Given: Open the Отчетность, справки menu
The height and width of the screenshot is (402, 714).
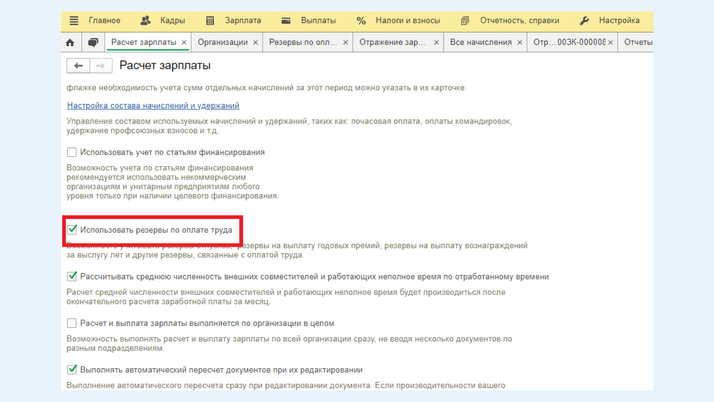Looking at the screenshot, I should 520,20.
